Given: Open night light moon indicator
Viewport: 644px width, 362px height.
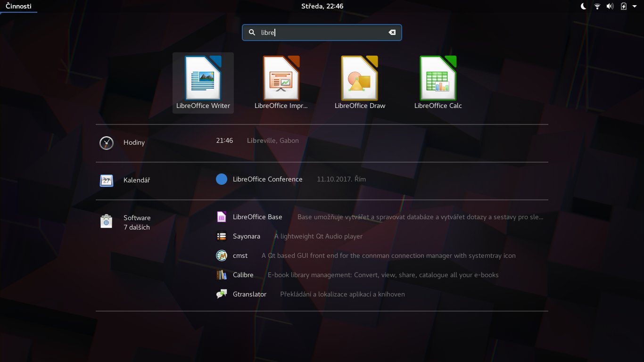Looking at the screenshot, I should click(584, 6).
